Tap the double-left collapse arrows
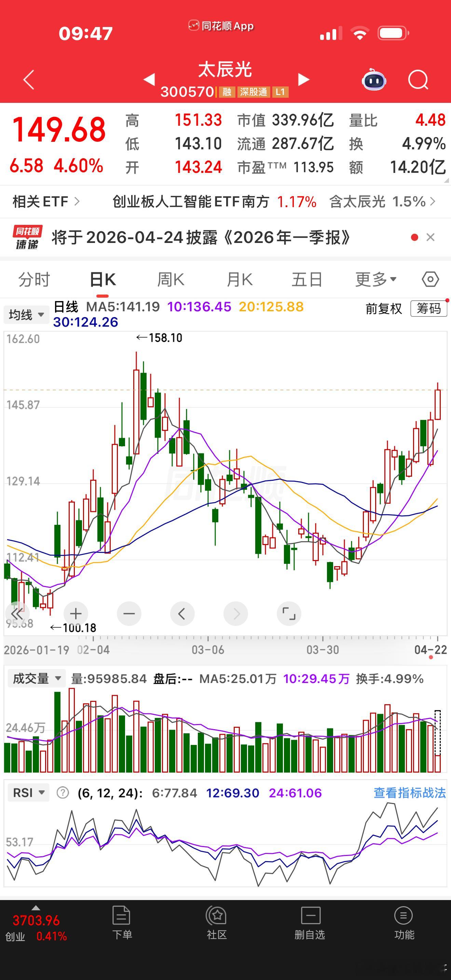The image size is (451, 980). click(x=17, y=614)
